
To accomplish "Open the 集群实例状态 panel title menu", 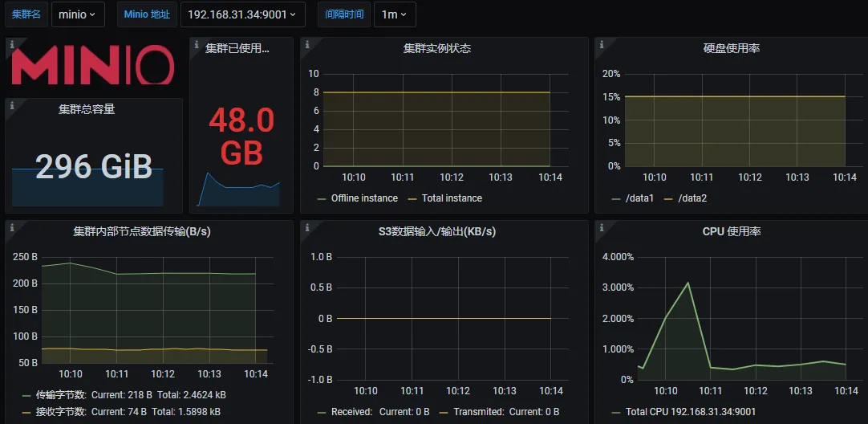I will [x=436, y=48].
